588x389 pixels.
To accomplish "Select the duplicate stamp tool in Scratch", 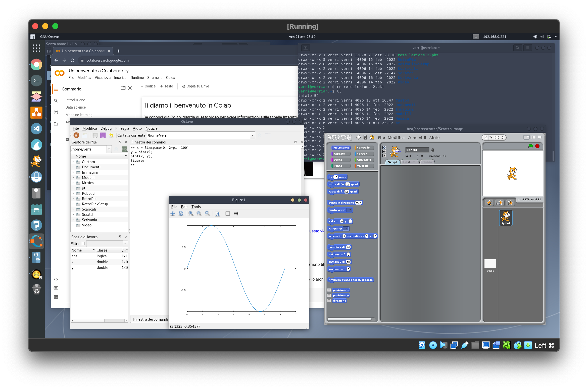I will coord(485,137).
